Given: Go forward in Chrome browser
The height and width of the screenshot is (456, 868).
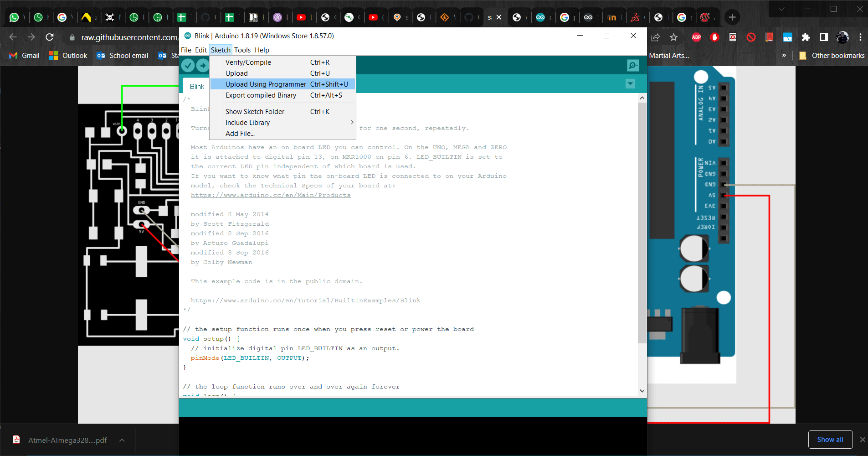Looking at the screenshot, I should click(x=31, y=37).
